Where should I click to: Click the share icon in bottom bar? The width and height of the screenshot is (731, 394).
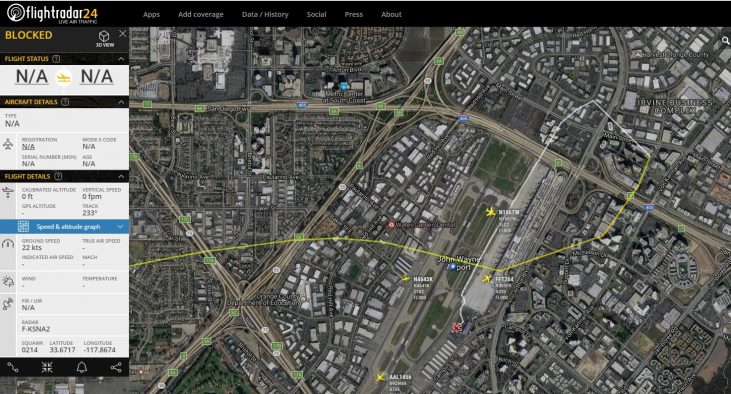pos(116,367)
